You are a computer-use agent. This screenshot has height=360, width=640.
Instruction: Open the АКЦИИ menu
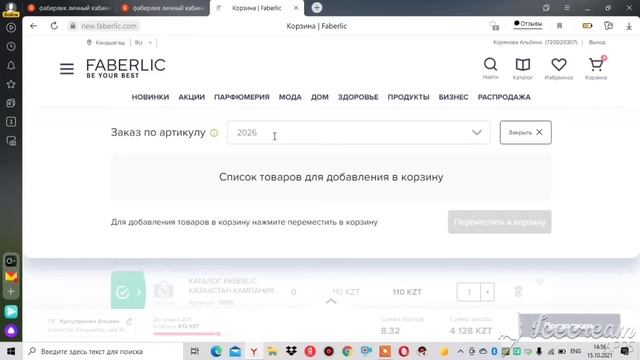191,97
